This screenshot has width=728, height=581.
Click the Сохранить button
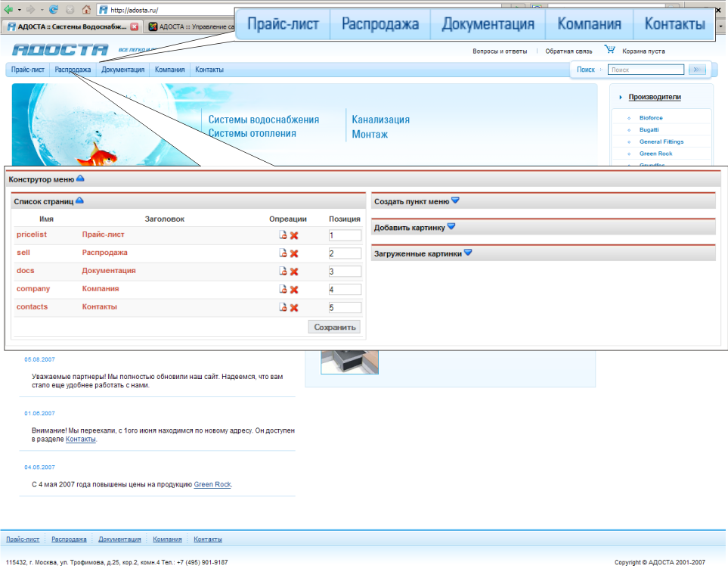(334, 328)
